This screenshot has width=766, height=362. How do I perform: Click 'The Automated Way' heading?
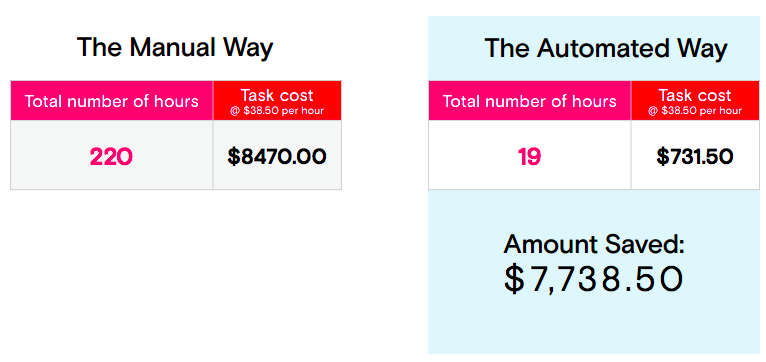[x=606, y=48]
